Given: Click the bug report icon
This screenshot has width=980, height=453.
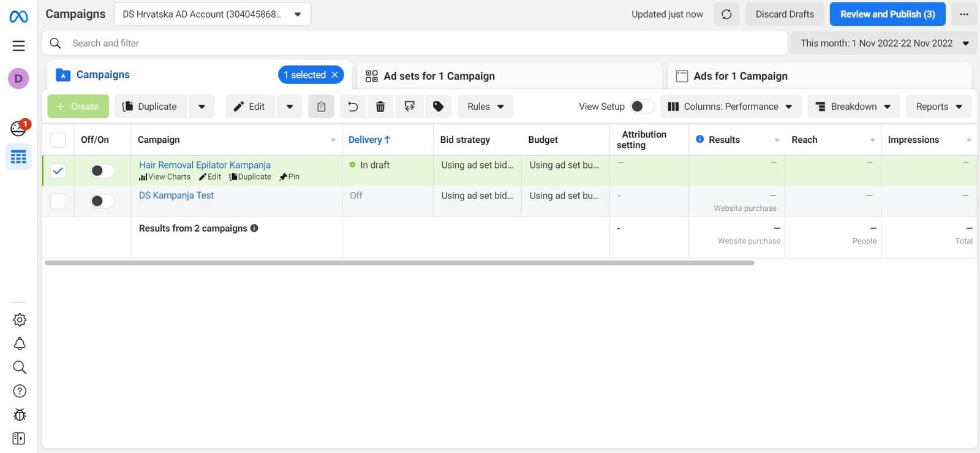Looking at the screenshot, I should coord(20,415).
